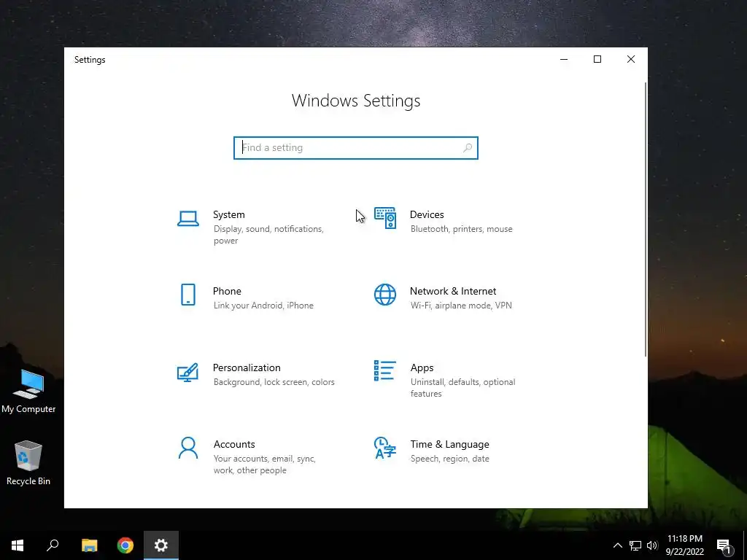Close the Settings window
747x560 pixels.
click(631, 59)
